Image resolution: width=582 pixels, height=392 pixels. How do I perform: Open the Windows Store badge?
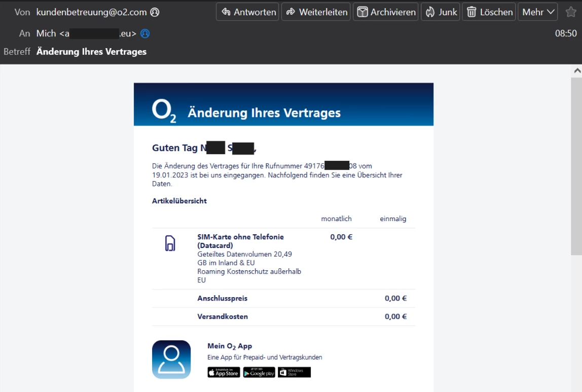295,372
